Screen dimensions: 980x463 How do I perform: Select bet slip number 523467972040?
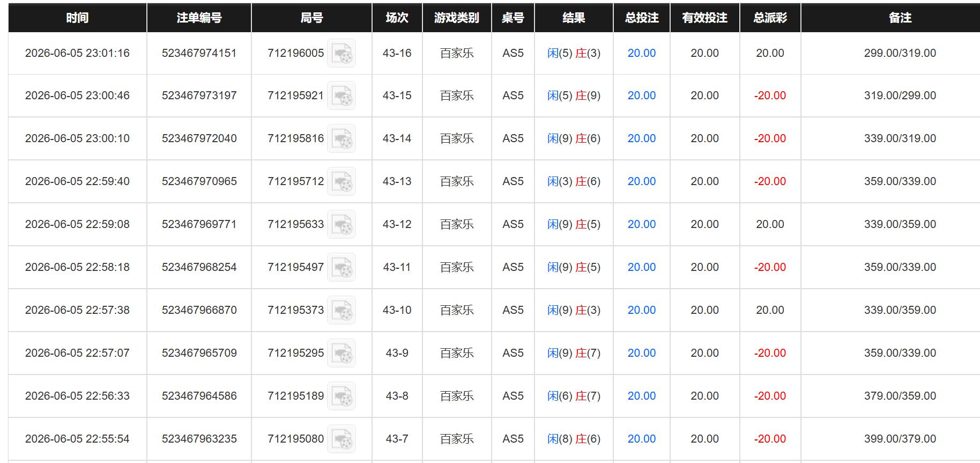199,138
